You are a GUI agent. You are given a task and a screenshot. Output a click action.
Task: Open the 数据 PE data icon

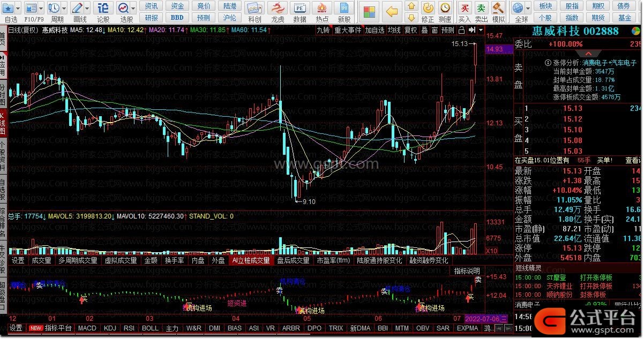tap(300, 9)
